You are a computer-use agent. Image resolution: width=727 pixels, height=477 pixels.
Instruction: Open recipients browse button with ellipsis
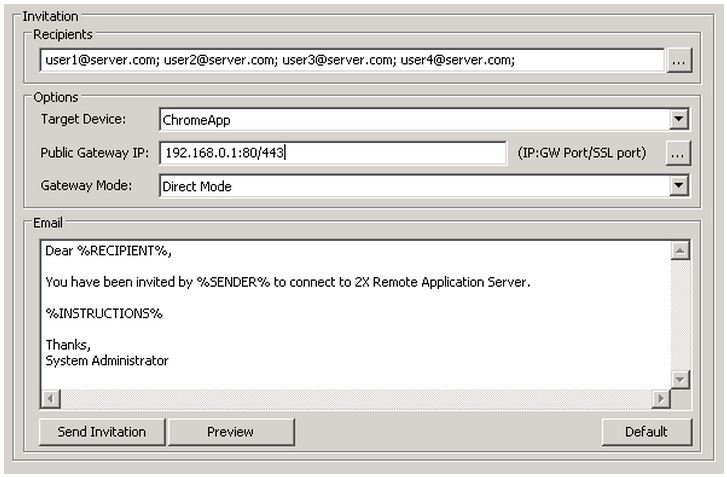coord(679,61)
